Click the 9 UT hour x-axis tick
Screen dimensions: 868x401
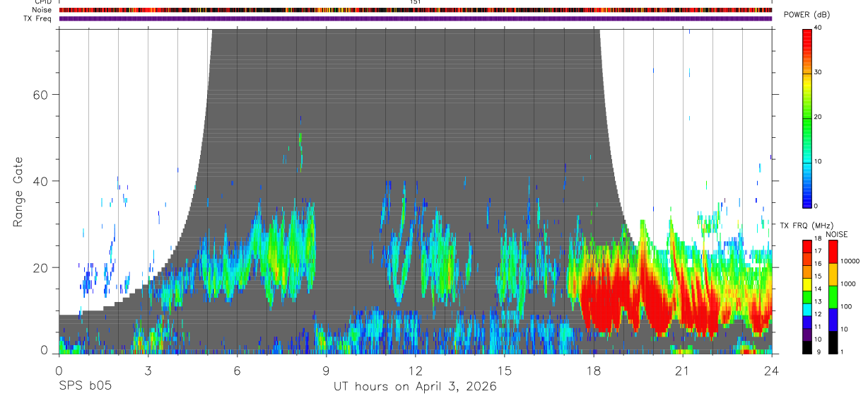click(326, 370)
